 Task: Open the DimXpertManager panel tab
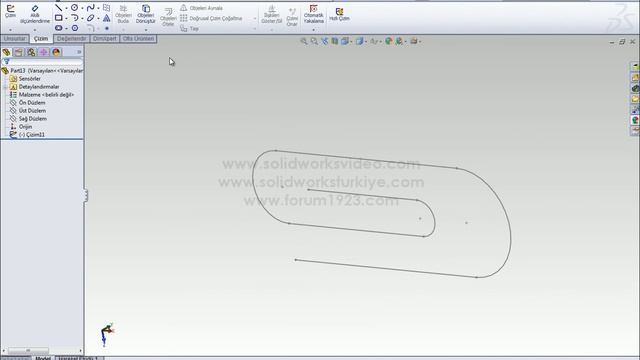point(44,52)
